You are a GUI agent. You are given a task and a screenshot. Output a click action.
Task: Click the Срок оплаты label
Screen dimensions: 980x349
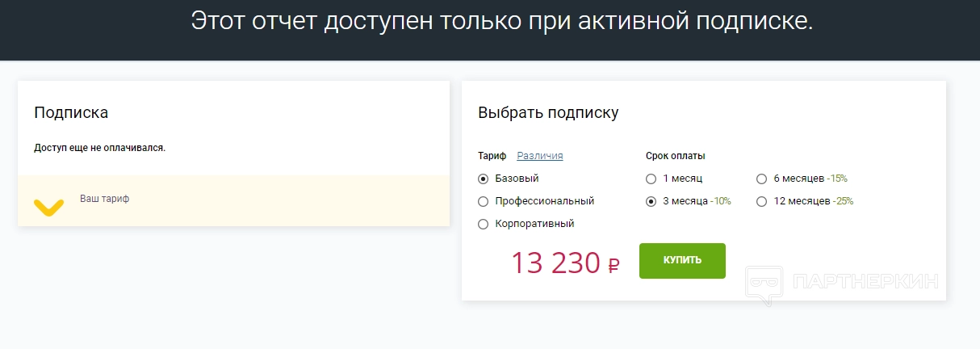click(675, 156)
